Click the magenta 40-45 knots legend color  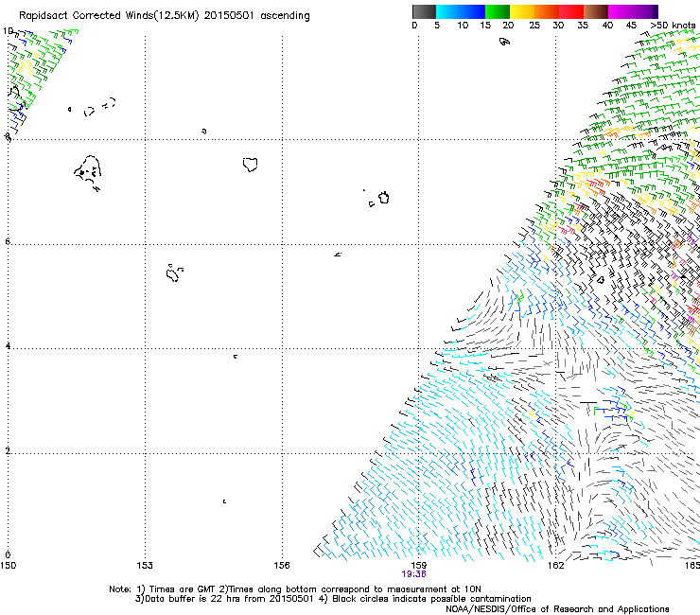point(621,11)
